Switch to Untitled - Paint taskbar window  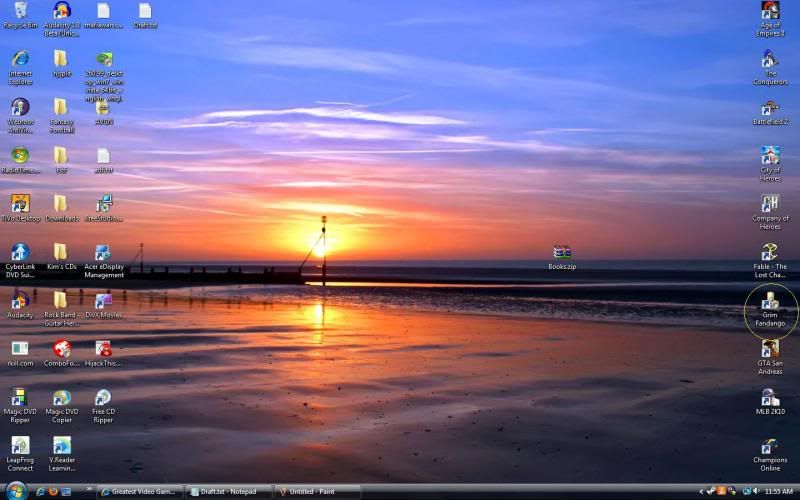tap(320, 491)
